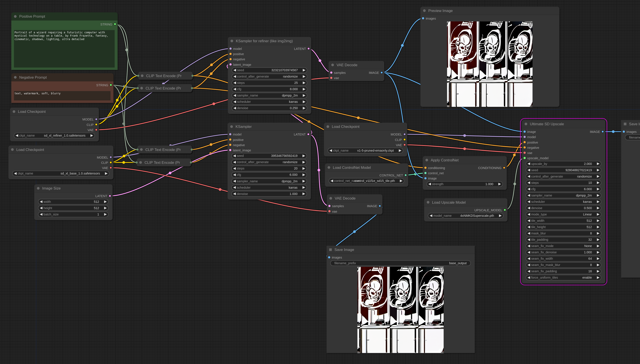Toggle force_uniform_tiles enable setting
The width and height of the screenshot is (640, 364).
563,278
